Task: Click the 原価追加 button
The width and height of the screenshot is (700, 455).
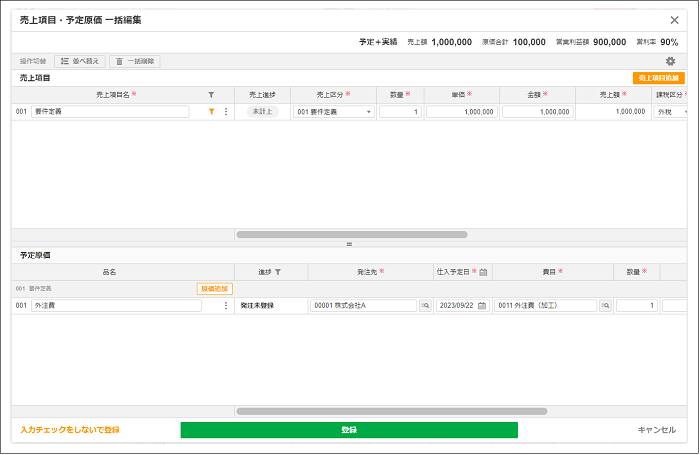Action: click(215, 289)
